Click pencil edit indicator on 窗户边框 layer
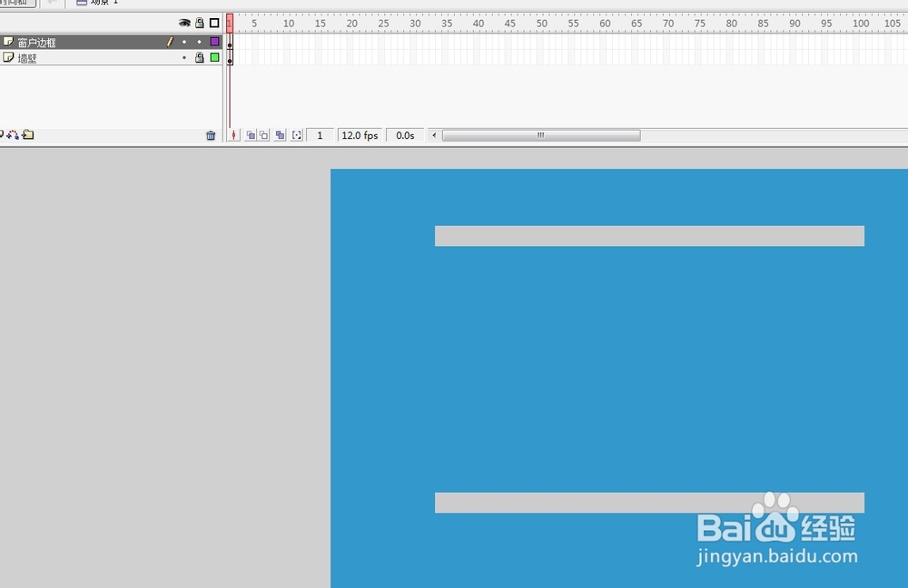908x588 pixels. 170,42
